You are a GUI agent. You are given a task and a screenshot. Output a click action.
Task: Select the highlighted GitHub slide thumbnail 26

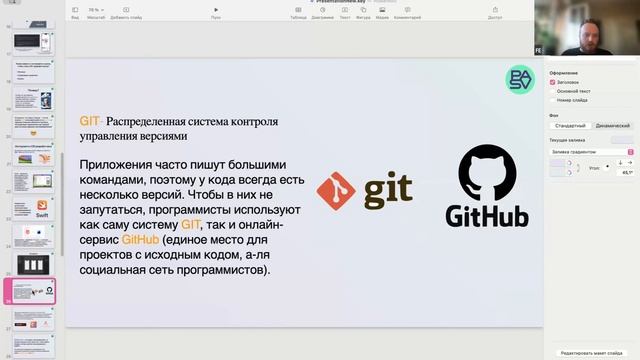33,291
